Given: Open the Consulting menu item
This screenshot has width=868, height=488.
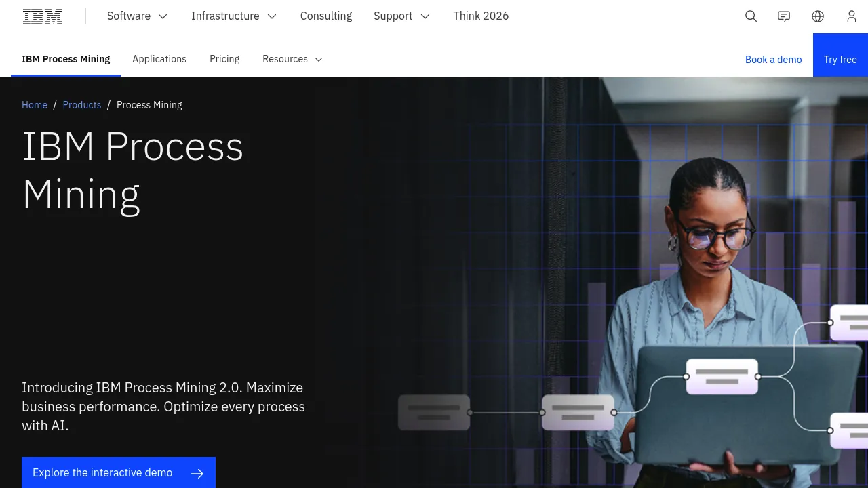Looking at the screenshot, I should (326, 16).
